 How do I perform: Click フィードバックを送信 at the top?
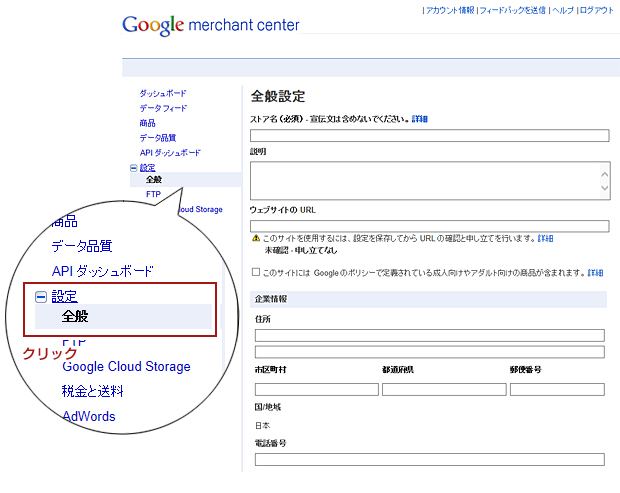tap(512, 10)
